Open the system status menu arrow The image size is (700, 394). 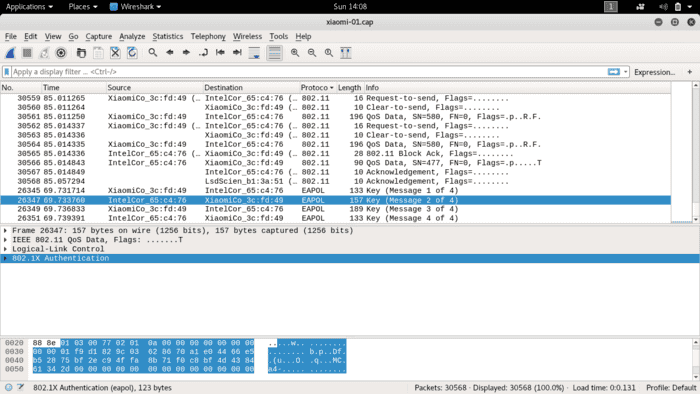point(690,7)
